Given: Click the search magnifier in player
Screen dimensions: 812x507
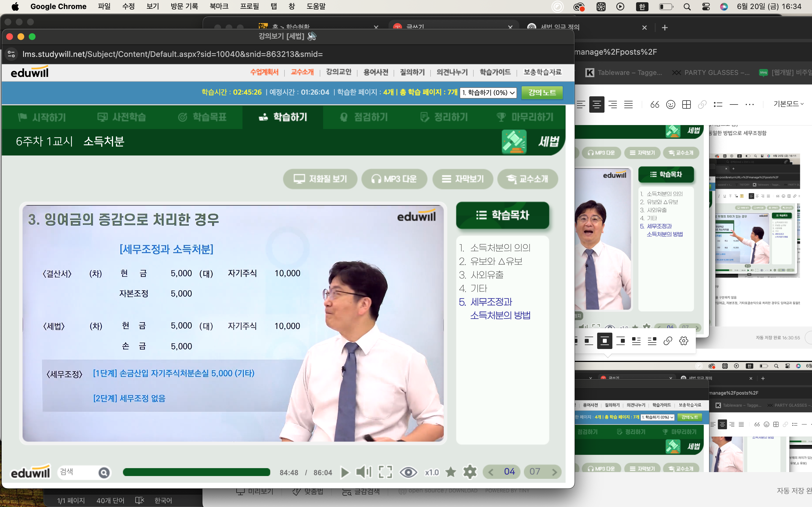Looking at the screenshot, I should [104, 473].
